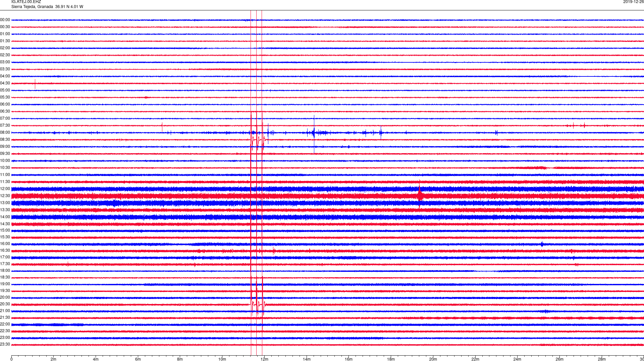Select the 06:30 time row label
The width and height of the screenshot is (644, 362).
(x=5, y=112)
